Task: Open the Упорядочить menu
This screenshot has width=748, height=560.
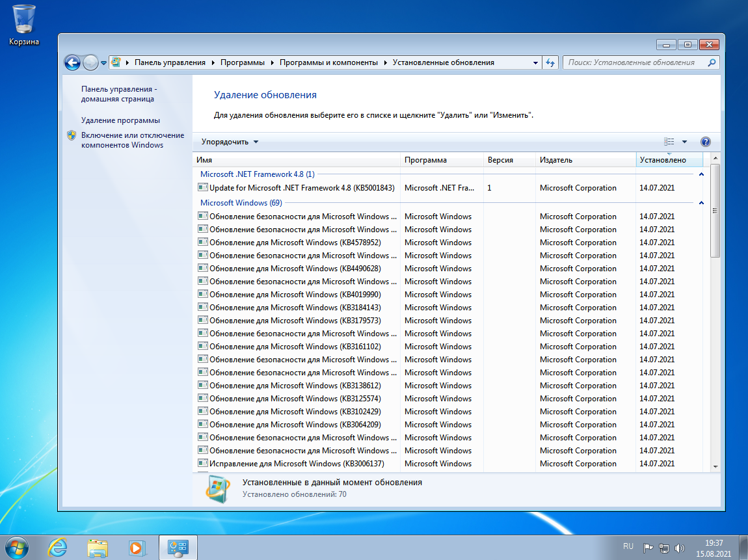Action: tap(230, 142)
